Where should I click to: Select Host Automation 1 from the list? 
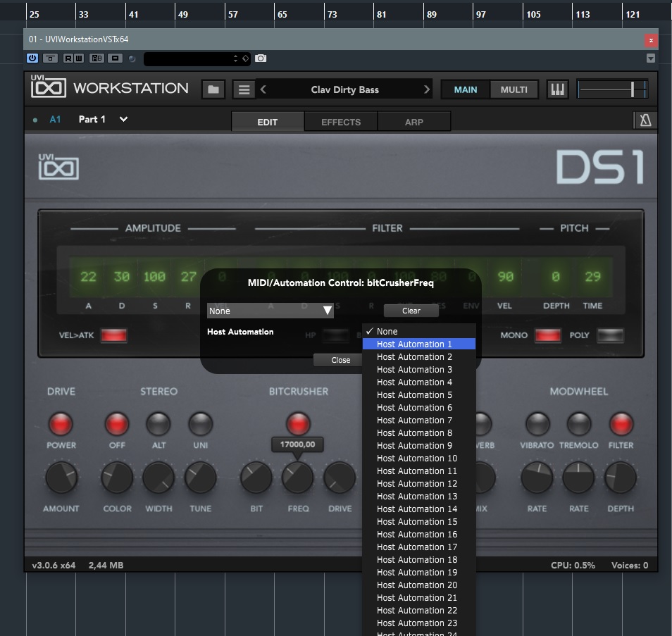pyautogui.click(x=418, y=344)
